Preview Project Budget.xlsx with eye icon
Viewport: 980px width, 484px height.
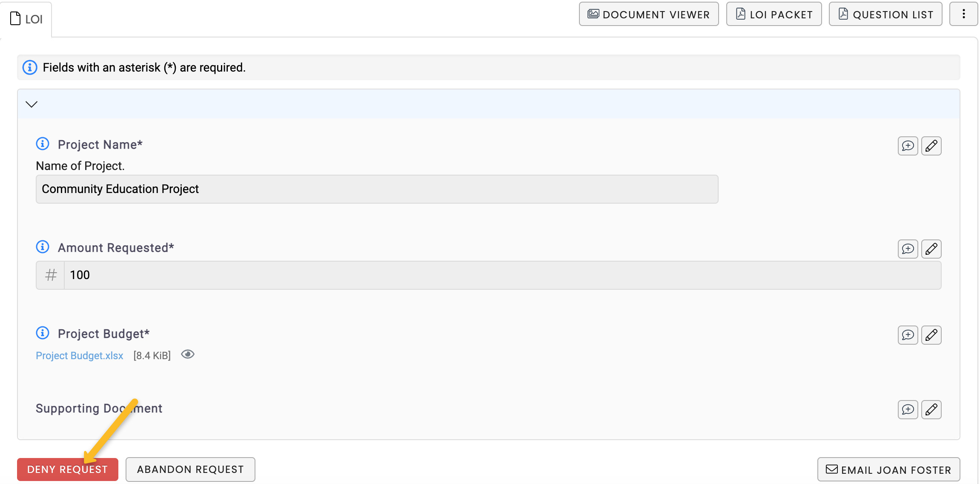click(187, 354)
